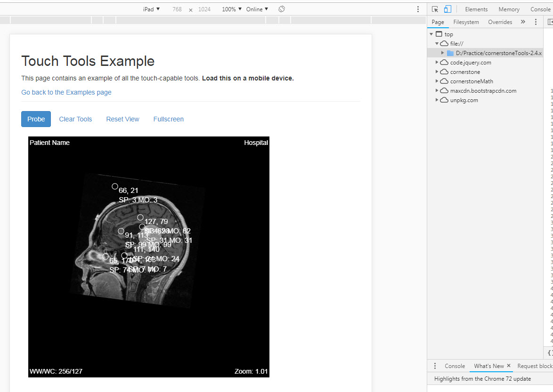553x392 pixels.
Task: Expand the cornerstone tree node
Action: point(437,72)
